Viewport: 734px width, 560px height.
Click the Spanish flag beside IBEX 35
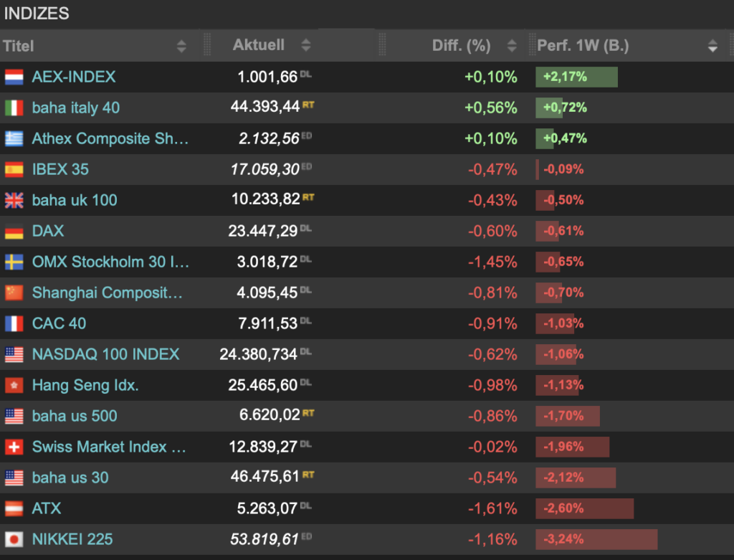tap(14, 169)
